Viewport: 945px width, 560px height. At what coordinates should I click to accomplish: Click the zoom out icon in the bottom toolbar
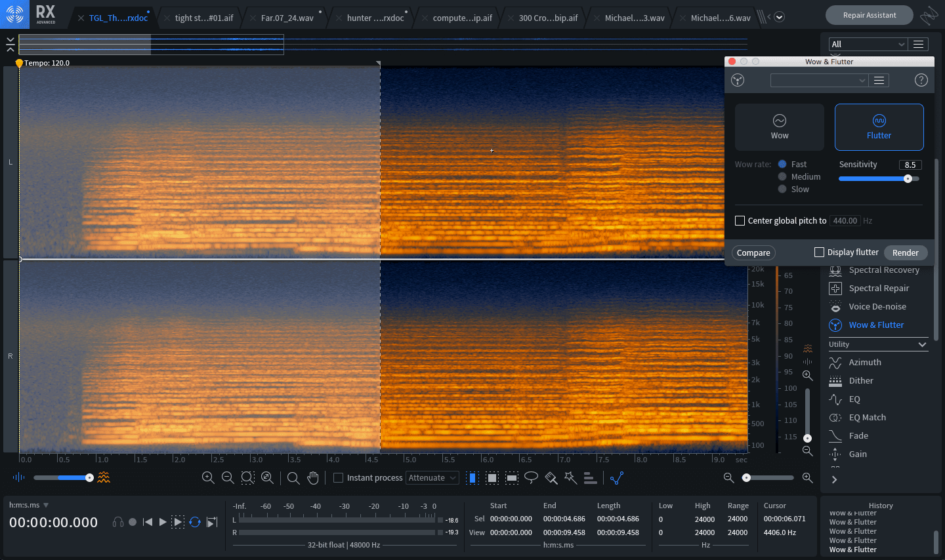(x=228, y=478)
